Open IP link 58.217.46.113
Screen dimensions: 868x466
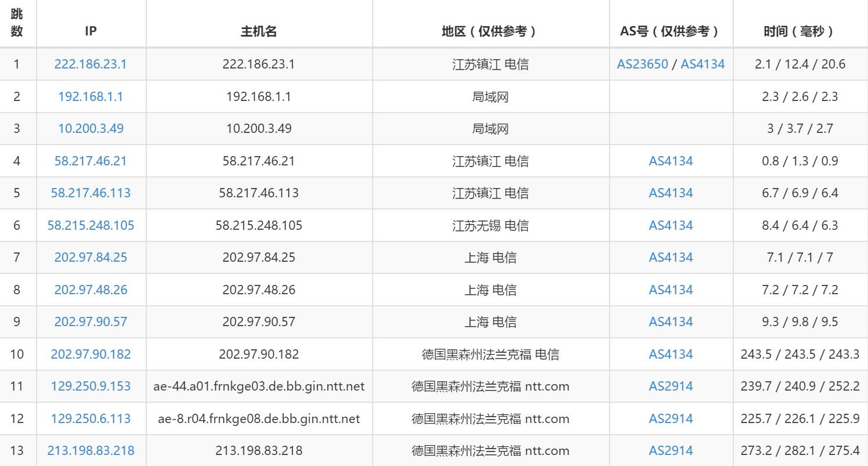[x=91, y=193]
